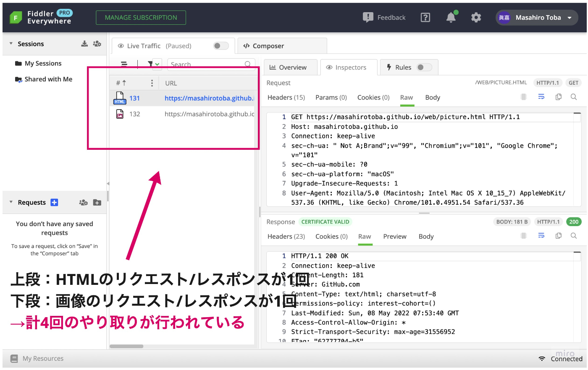The height and width of the screenshot is (370, 588).
Task: Click the import sessions download icon
Action: [x=84, y=44]
